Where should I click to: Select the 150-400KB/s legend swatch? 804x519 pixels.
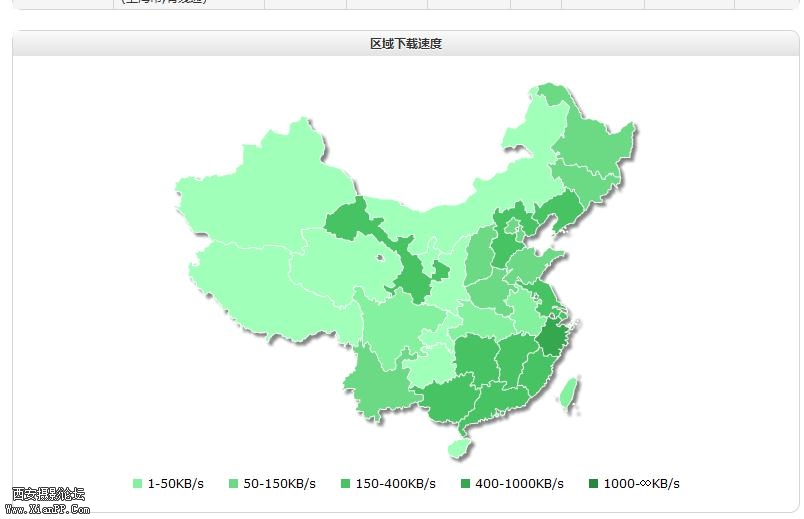(346, 484)
